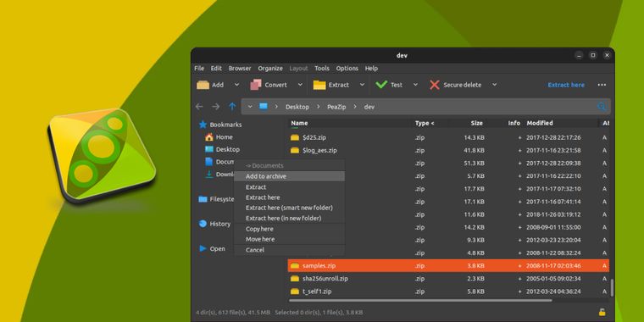Choose Copy here in context menu
644x322 pixels.
289,229
